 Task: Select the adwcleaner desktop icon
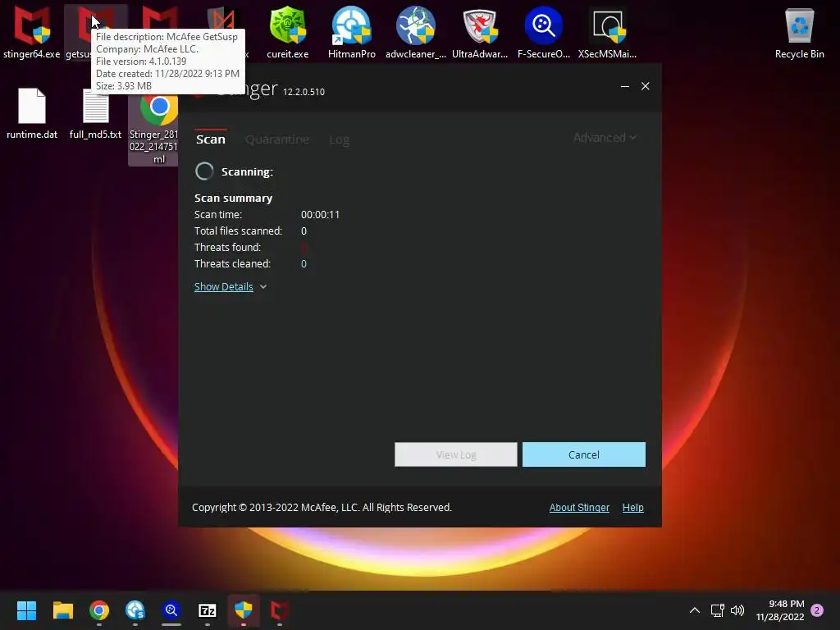pyautogui.click(x=416, y=32)
